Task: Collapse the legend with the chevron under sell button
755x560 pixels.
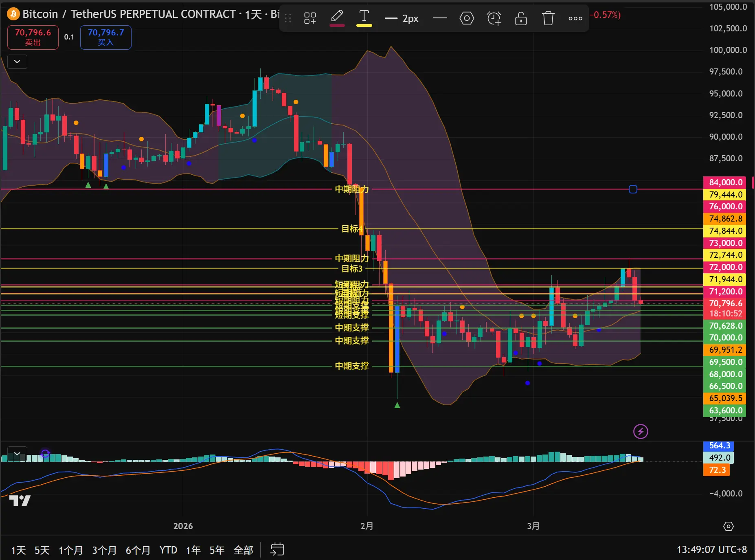Action: pyautogui.click(x=17, y=61)
